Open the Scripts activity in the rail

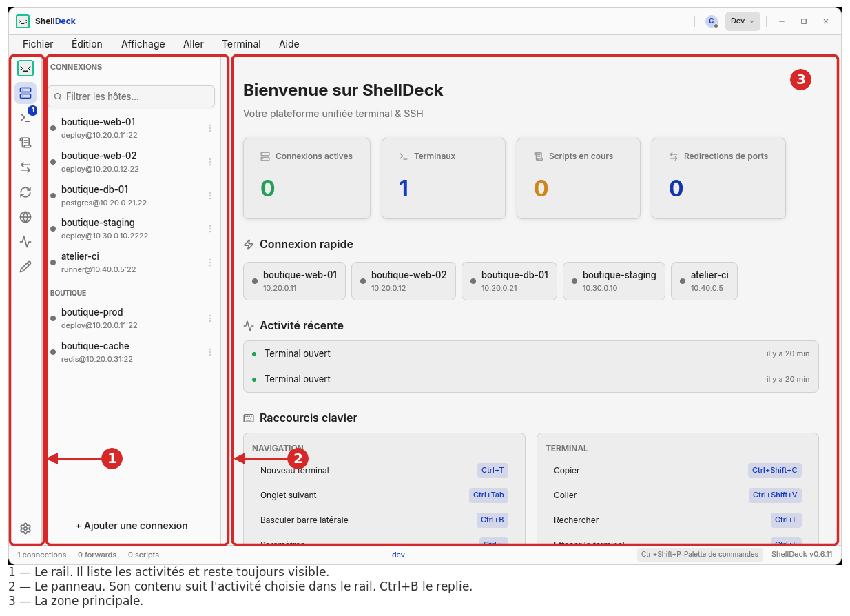pyautogui.click(x=25, y=143)
